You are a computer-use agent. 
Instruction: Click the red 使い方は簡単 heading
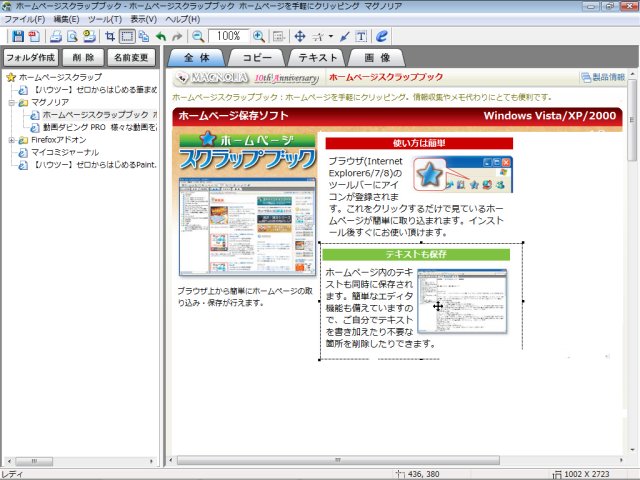(419, 143)
